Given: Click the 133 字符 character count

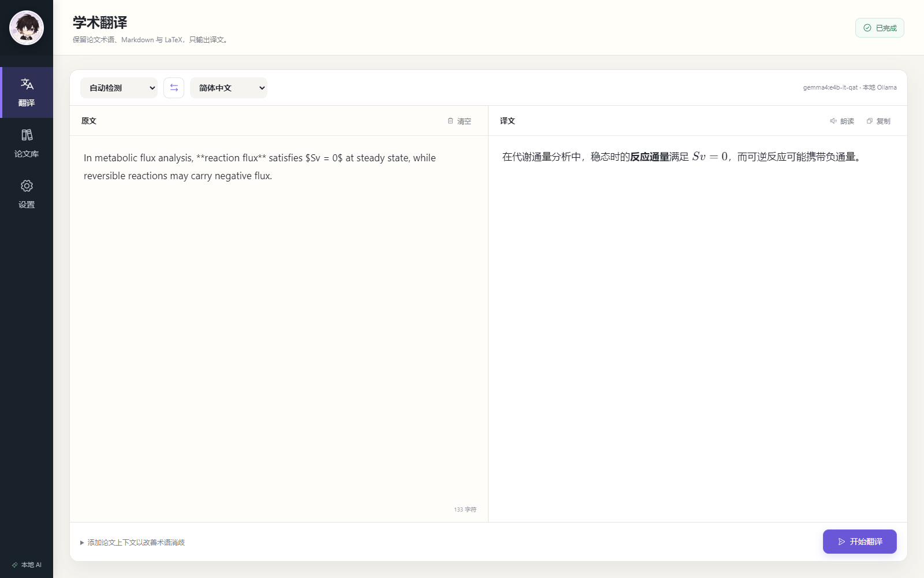Looking at the screenshot, I should [x=465, y=509].
